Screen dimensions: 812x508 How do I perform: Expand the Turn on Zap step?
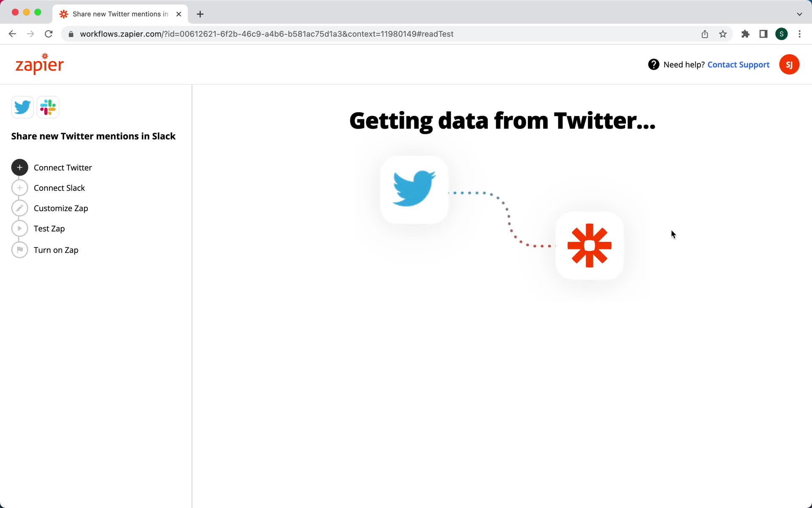(56, 250)
